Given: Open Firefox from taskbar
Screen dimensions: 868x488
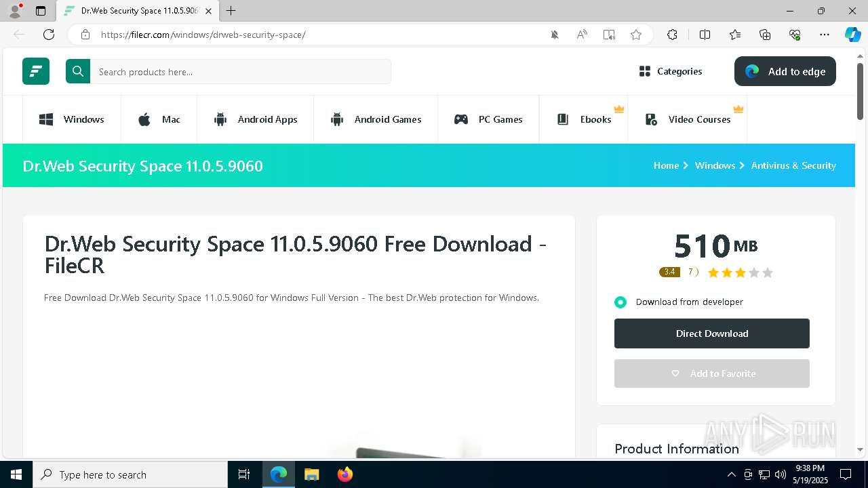Looking at the screenshot, I should coord(345,474).
